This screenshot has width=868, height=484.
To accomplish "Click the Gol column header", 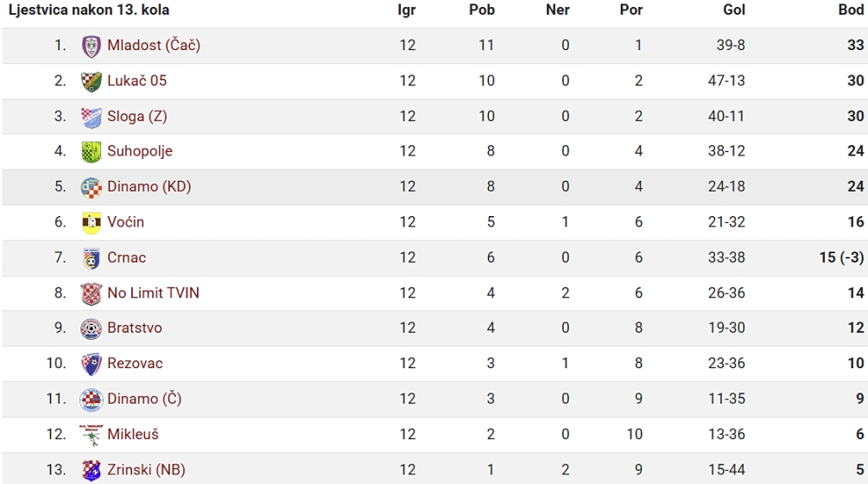I will (x=734, y=10).
